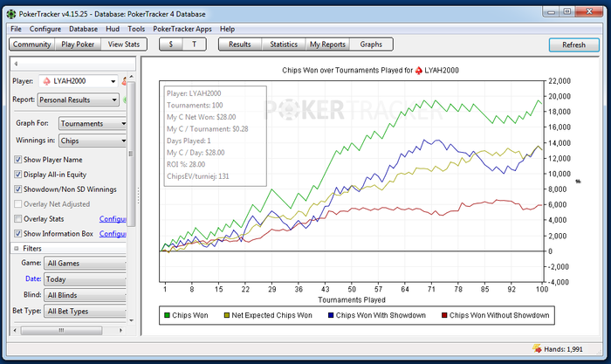611x364 pixels.
Task: Click the information box on the graph
Action: tap(215, 136)
